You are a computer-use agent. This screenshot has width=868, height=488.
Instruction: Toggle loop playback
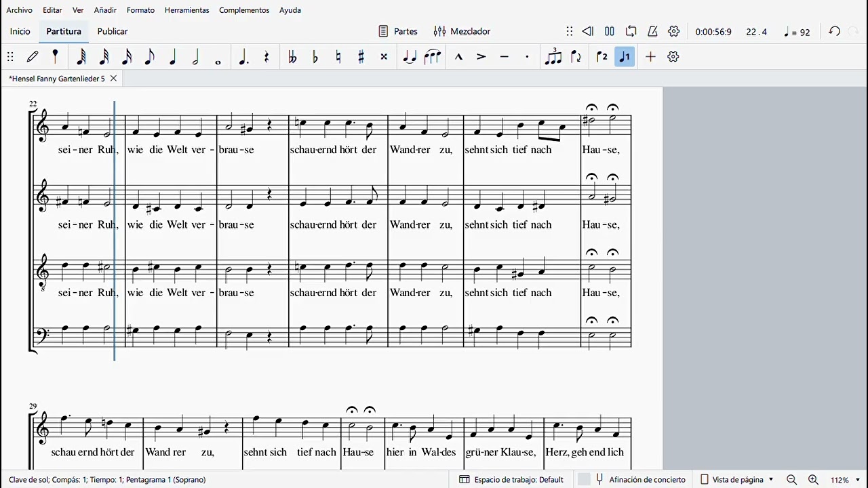pyautogui.click(x=631, y=31)
